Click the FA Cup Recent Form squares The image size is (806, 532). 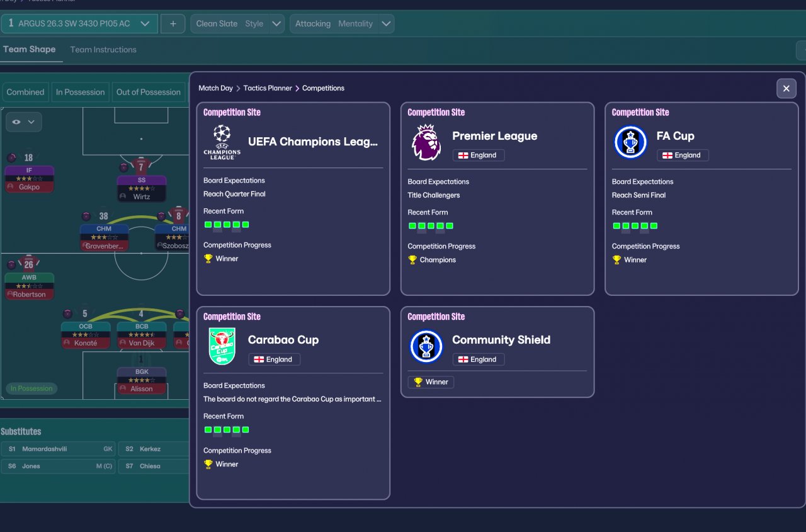click(635, 226)
